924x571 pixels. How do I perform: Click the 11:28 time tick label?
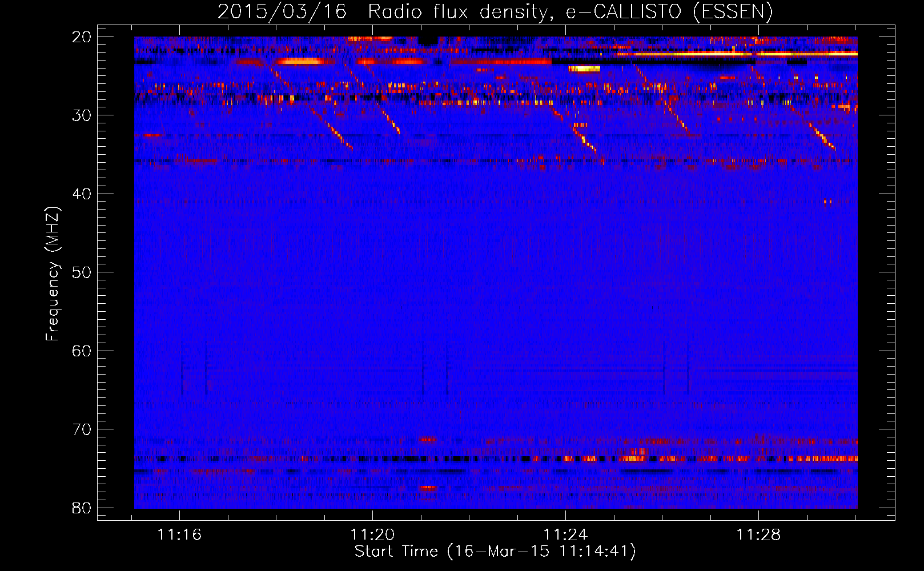[758, 535]
